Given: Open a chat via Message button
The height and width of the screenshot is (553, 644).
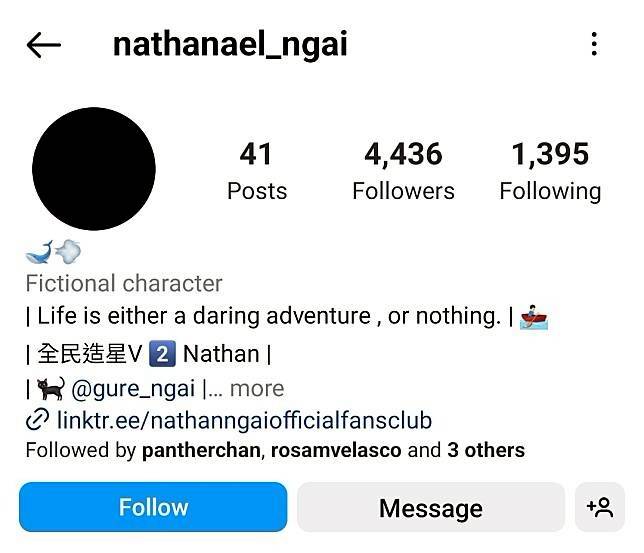Looking at the screenshot, I should coord(431,507).
